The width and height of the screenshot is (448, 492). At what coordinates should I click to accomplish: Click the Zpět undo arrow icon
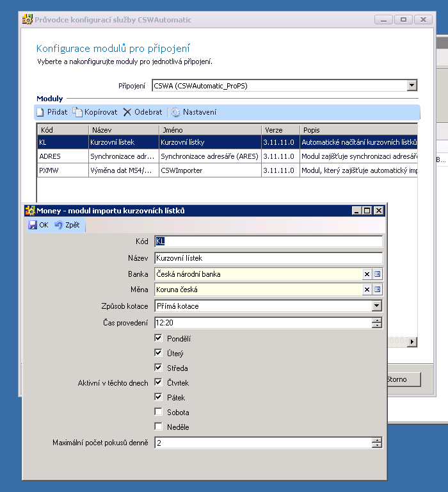[x=59, y=225]
